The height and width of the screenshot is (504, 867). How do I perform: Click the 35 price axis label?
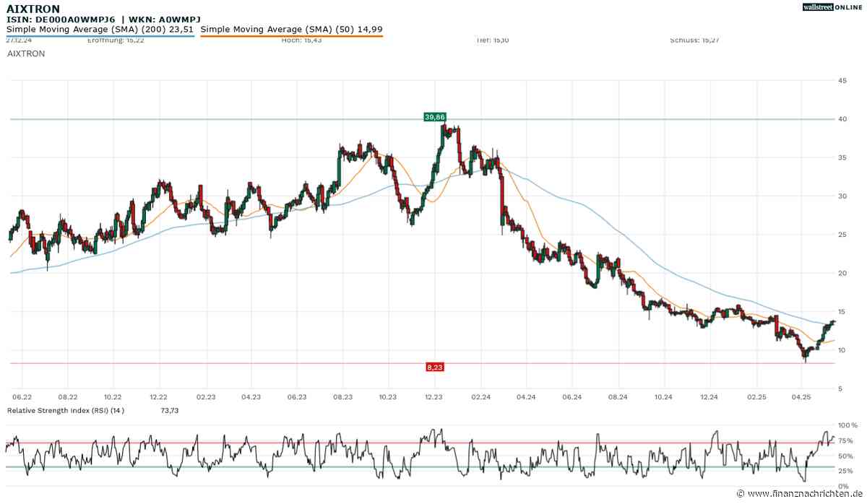pos(842,157)
